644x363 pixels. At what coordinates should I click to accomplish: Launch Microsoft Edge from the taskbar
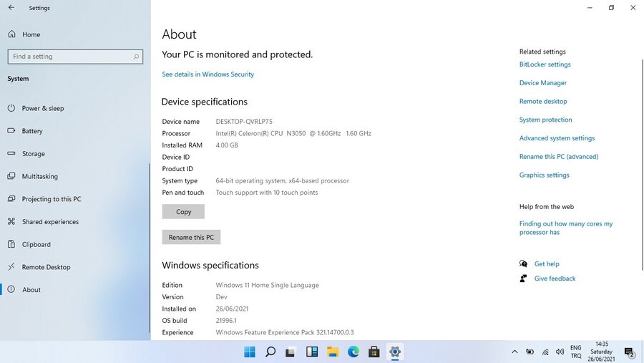click(x=353, y=352)
